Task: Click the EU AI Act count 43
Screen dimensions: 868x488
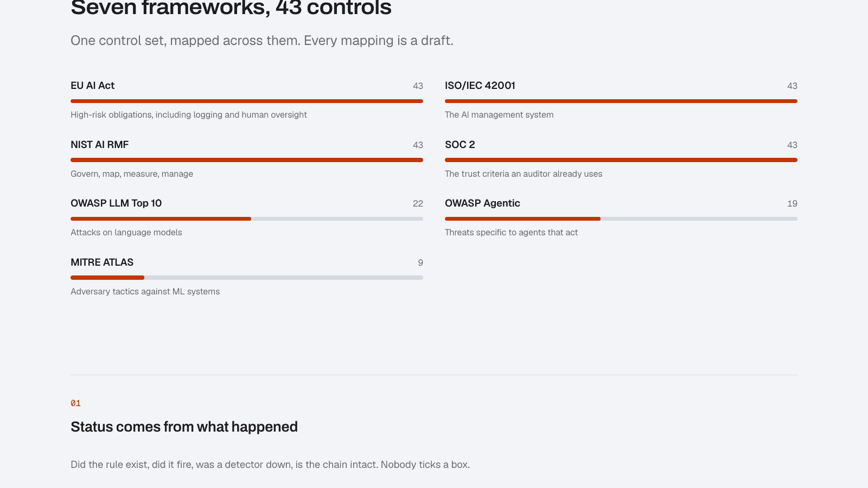Action: click(418, 86)
